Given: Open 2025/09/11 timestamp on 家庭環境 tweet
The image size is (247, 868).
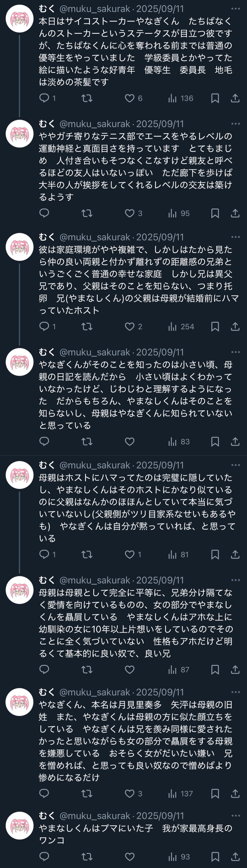Looking at the screenshot, I should [x=160, y=237].
